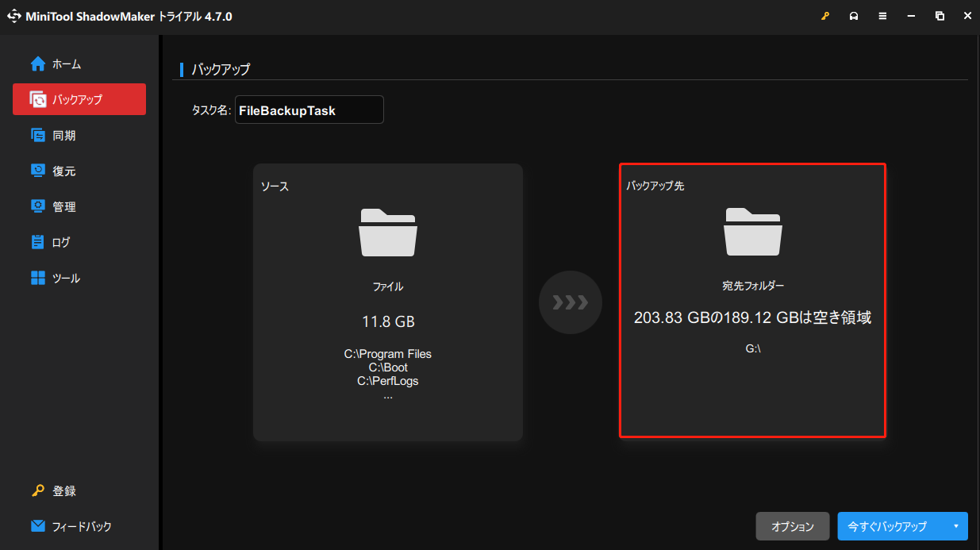The height and width of the screenshot is (550, 980).
Task: Click the バックアップ先 panel card
Action: [x=752, y=301]
